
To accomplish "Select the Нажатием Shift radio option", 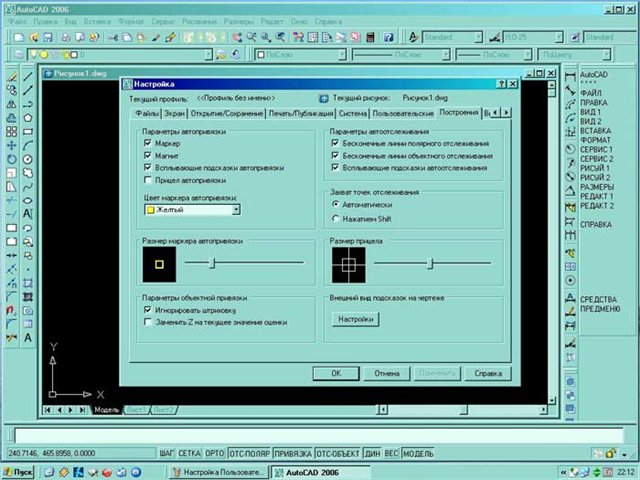I will tap(335, 217).
